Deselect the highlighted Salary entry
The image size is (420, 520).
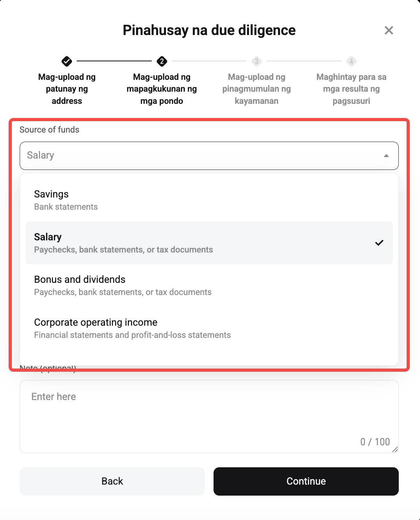coord(209,243)
